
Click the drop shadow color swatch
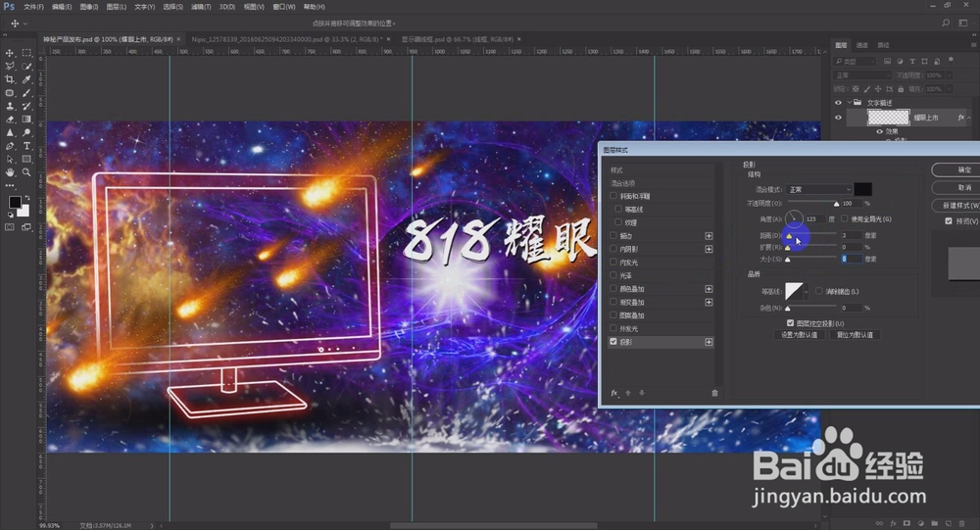tap(862, 189)
